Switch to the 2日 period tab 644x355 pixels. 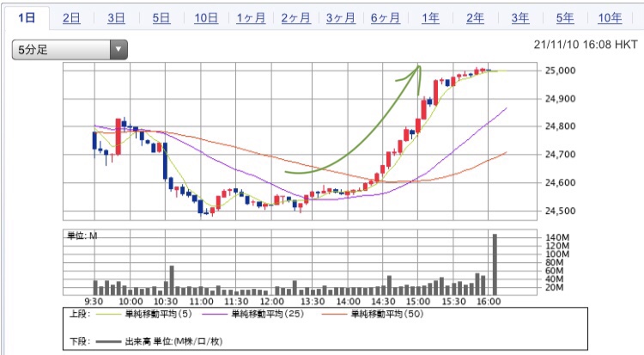point(71,18)
